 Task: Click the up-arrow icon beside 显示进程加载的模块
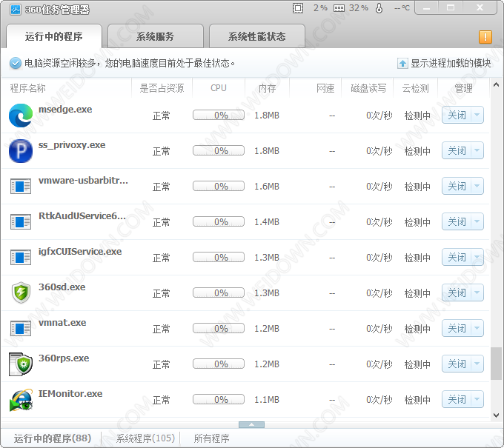point(402,63)
